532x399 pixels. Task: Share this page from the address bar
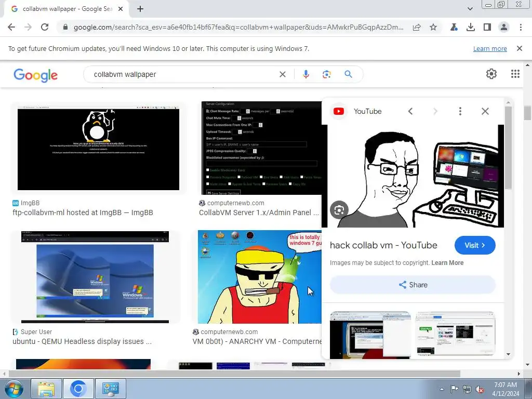[417, 27]
